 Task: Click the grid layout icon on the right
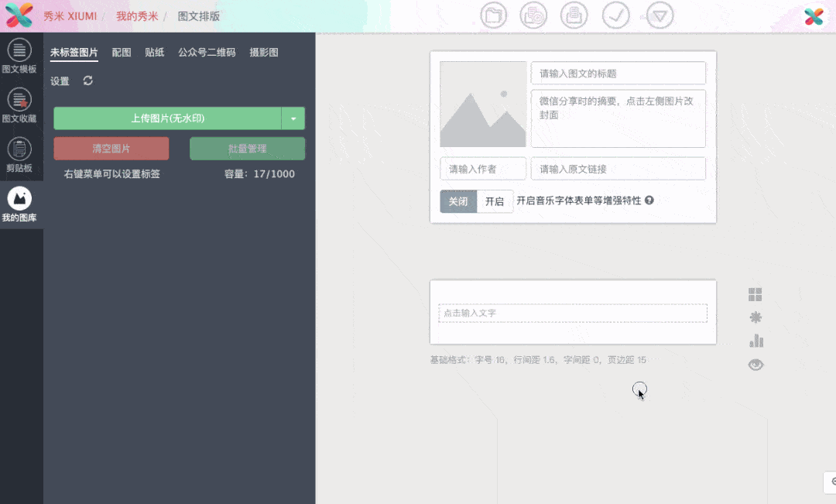[755, 294]
